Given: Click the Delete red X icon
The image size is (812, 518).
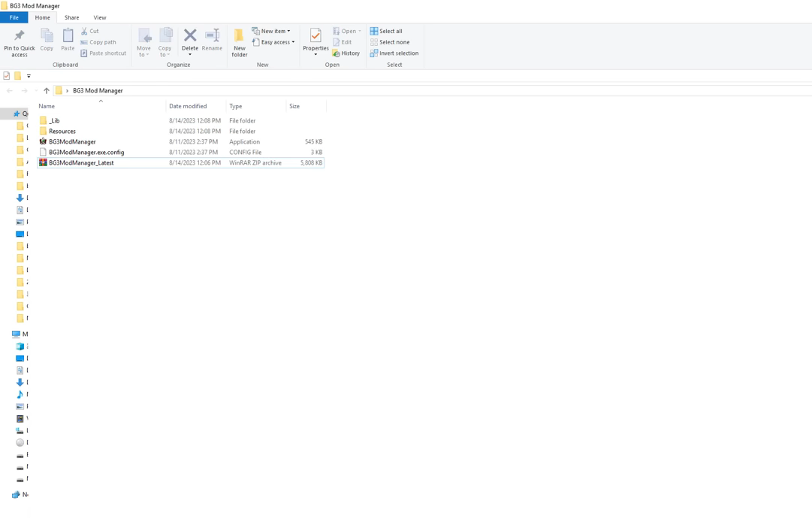Looking at the screenshot, I should click(x=190, y=35).
